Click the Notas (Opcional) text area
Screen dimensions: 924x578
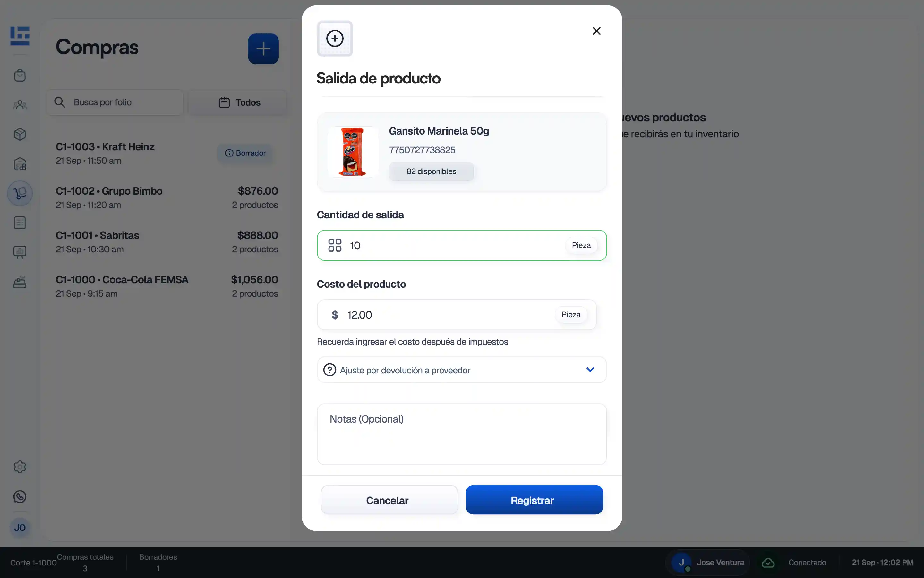point(462,434)
